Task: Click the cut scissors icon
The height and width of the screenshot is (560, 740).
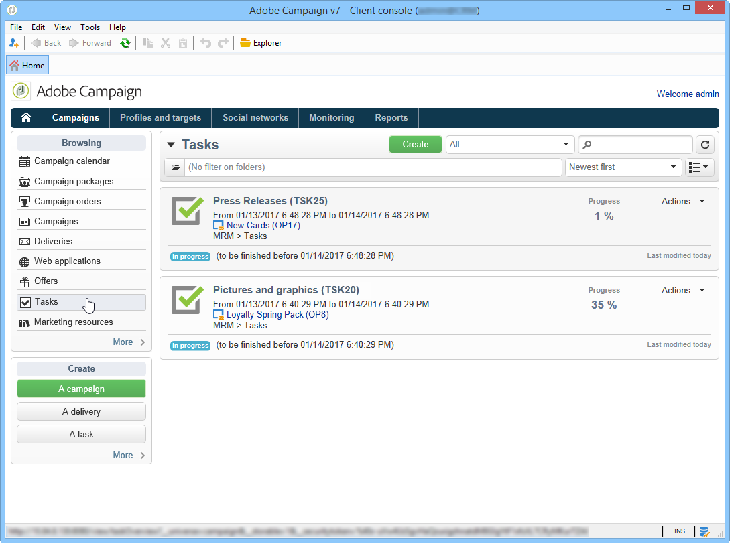Action: tap(165, 43)
